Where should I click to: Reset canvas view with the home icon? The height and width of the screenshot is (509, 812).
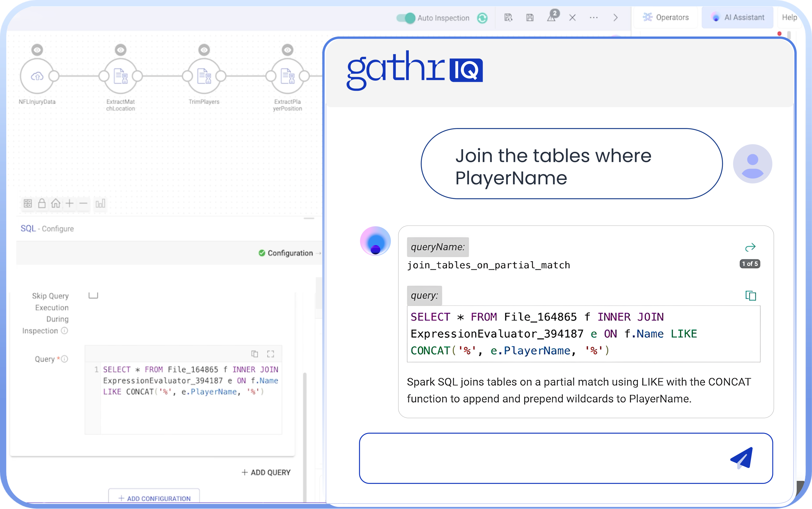pyautogui.click(x=56, y=203)
